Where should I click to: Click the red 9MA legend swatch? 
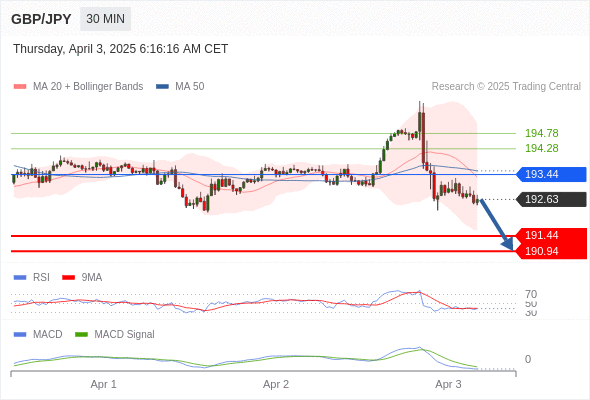[x=68, y=278]
